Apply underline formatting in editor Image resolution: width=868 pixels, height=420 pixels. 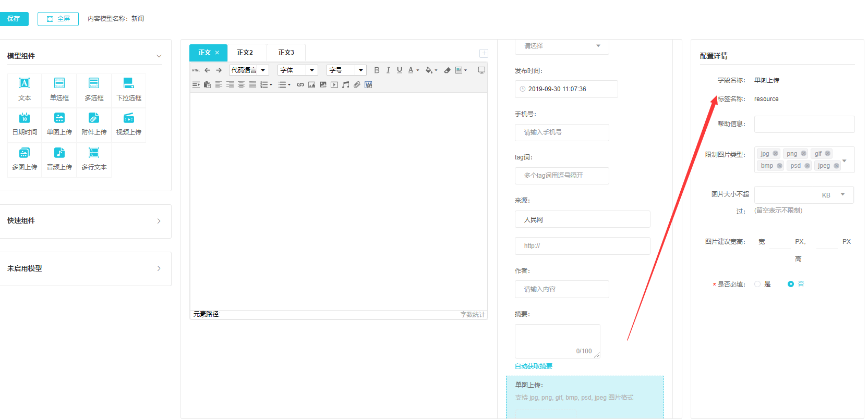click(x=400, y=70)
